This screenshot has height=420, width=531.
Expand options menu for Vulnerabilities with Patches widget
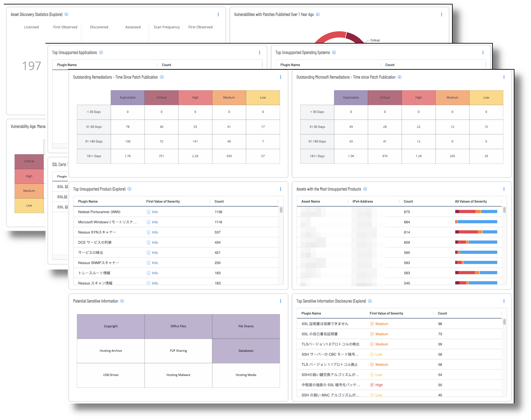(x=441, y=14)
